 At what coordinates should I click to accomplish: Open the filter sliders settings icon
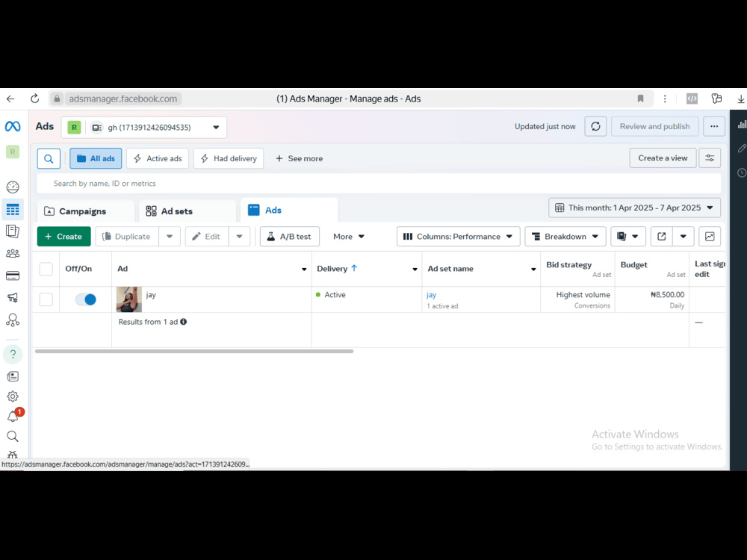tap(710, 158)
